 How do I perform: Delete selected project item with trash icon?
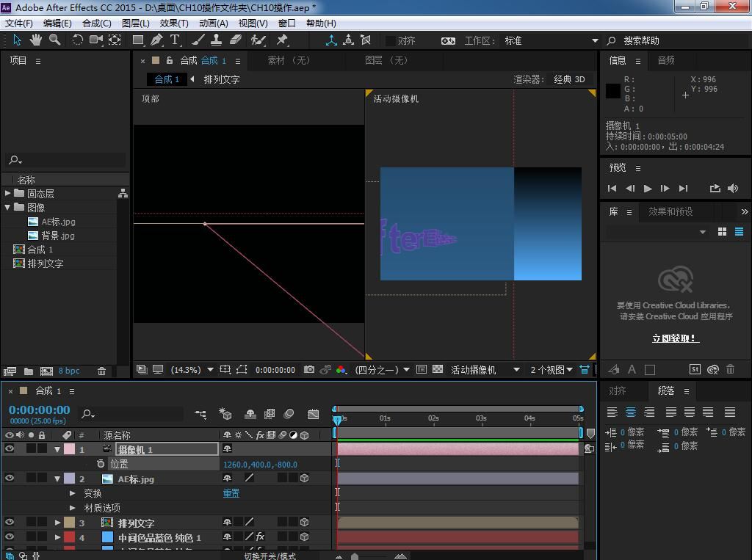click(101, 371)
